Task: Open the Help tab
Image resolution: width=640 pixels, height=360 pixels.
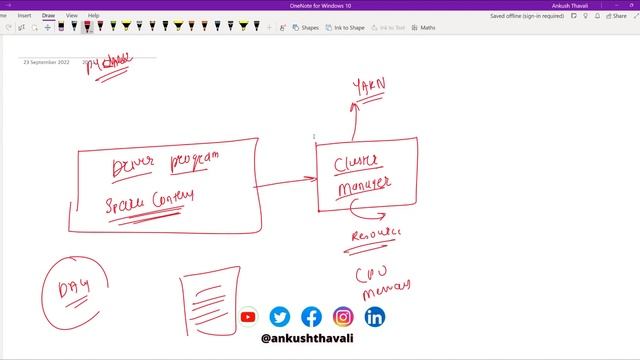Action: pyautogui.click(x=93, y=16)
